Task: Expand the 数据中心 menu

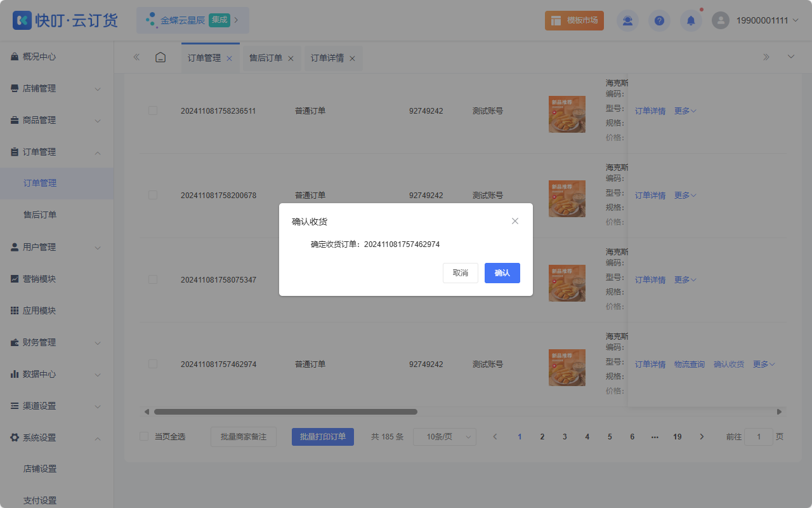Action: tap(56, 374)
